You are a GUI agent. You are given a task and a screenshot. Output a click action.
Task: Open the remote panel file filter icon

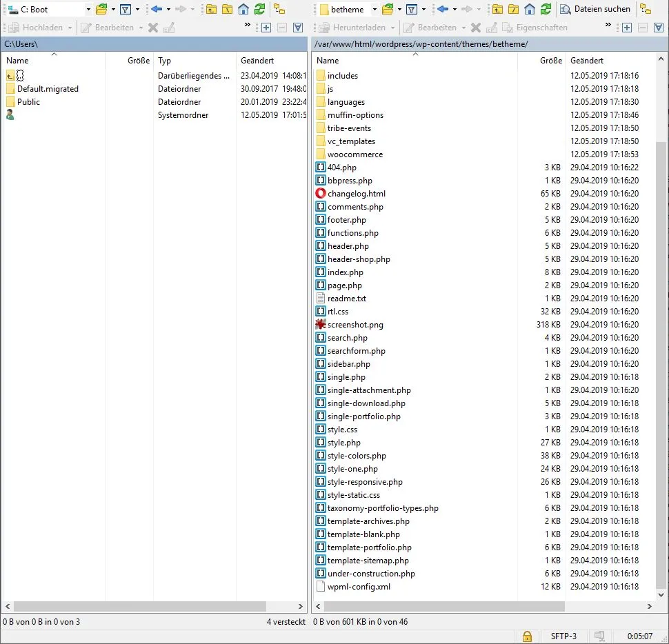(x=412, y=9)
